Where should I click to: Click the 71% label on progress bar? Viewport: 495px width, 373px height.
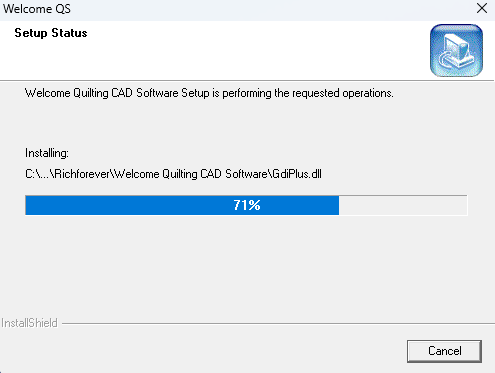tap(247, 205)
